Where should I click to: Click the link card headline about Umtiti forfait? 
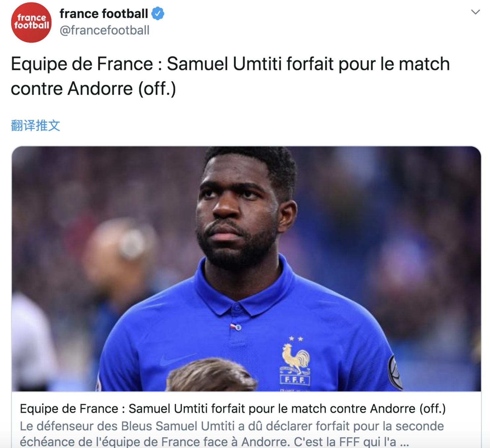click(x=233, y=409)
